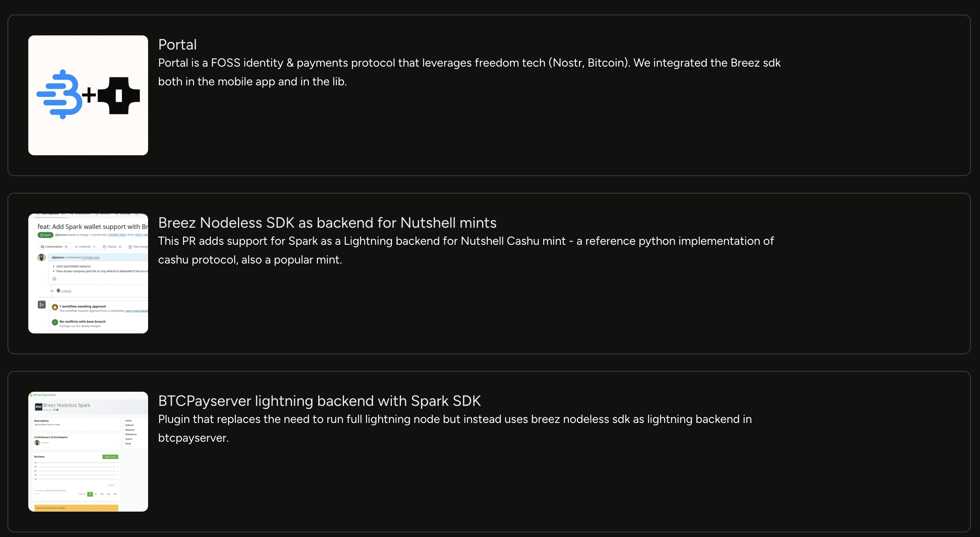980x537 pixels.
Task: Open the Portal project title
Action: tap(177, 45)
